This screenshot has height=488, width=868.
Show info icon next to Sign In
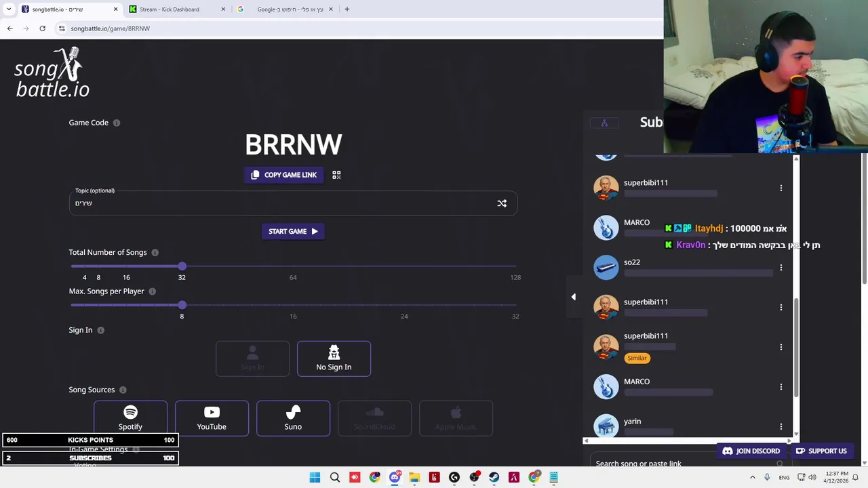(x=101, y=330)
